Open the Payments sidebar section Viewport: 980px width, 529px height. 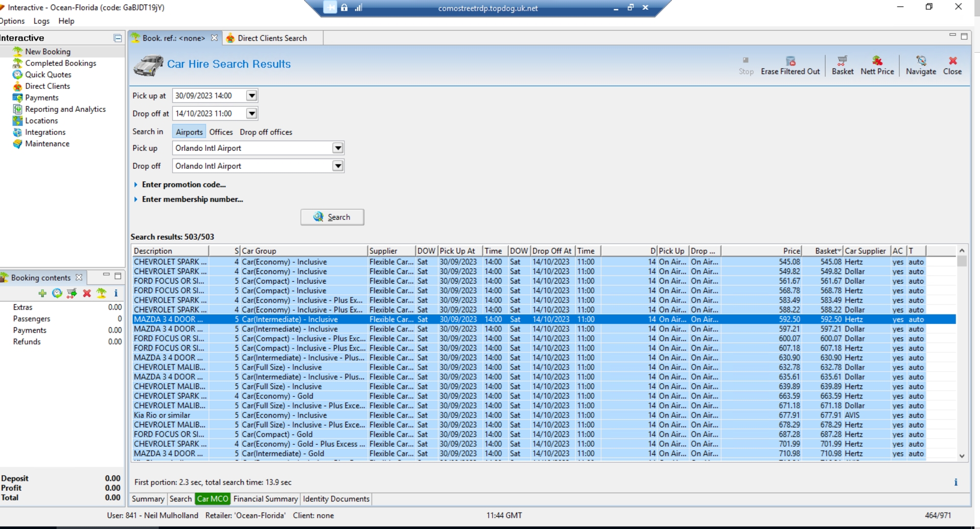click(41, 98)
